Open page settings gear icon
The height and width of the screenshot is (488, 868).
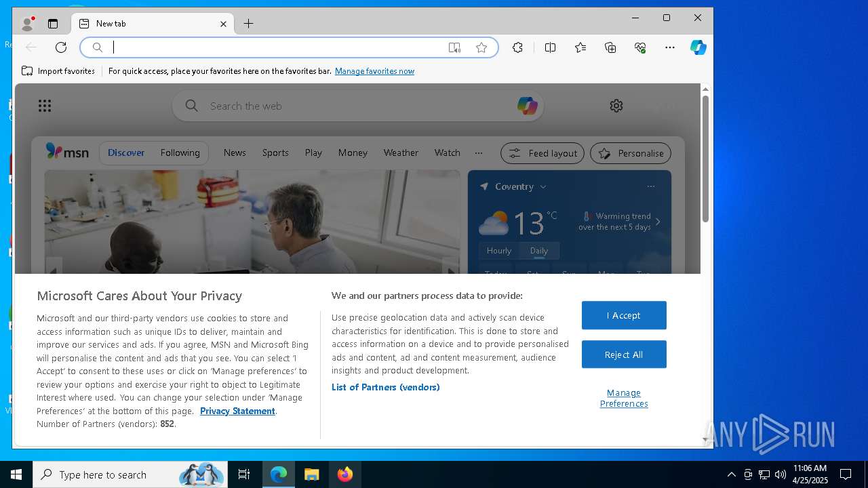click(616, 106)
